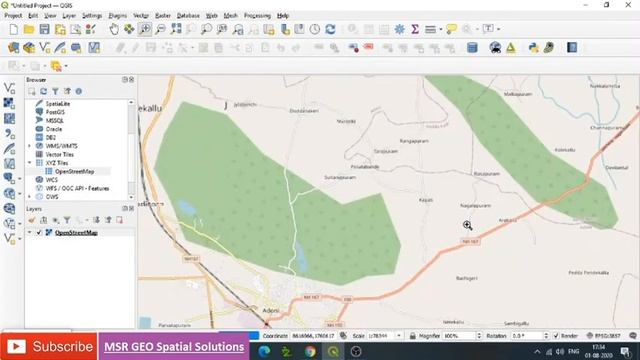Screen dimensions: 640x360
Task: Click the Temporal Controller clock icon
Action: pos(315,29)
